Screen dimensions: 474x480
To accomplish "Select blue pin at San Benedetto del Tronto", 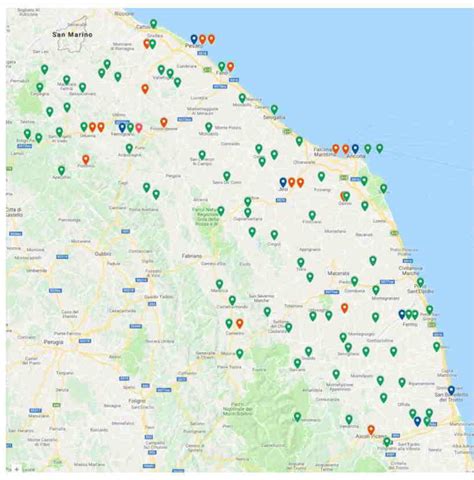I will (451, 390).
